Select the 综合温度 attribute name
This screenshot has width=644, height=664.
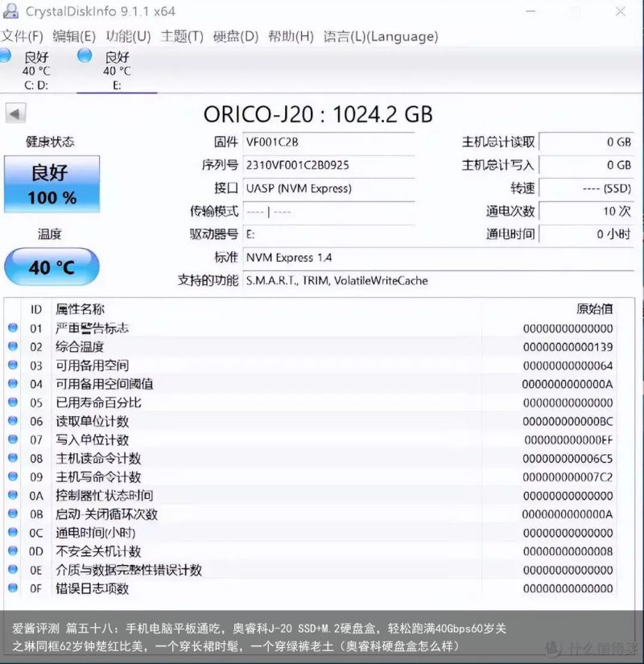click(80, 347)
